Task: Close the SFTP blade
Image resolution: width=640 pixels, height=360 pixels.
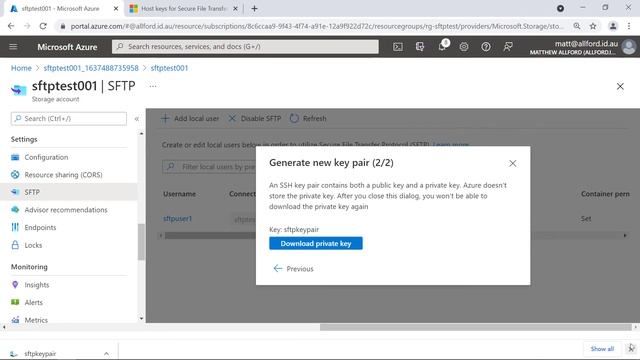Action: pyautogui.click(x=620, y=86)
